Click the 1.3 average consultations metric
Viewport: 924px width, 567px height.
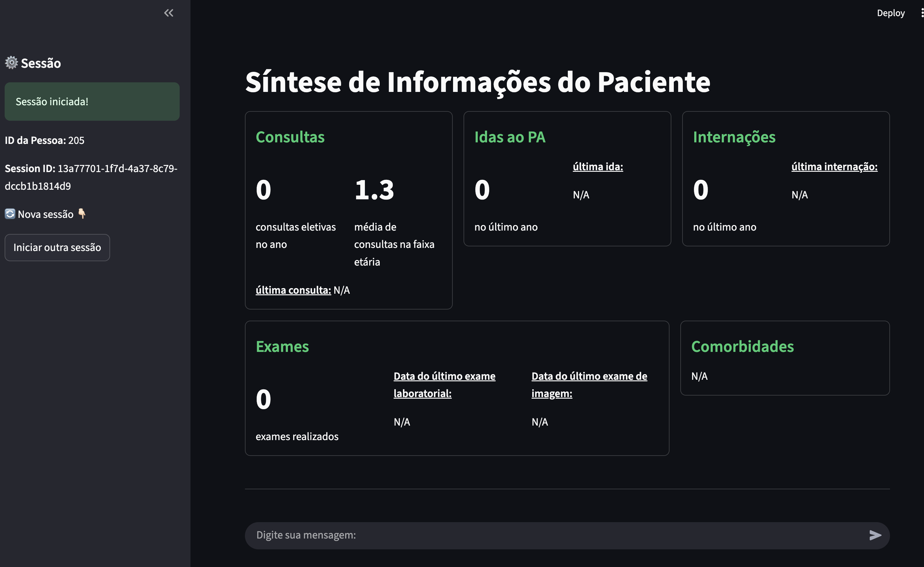374,190
